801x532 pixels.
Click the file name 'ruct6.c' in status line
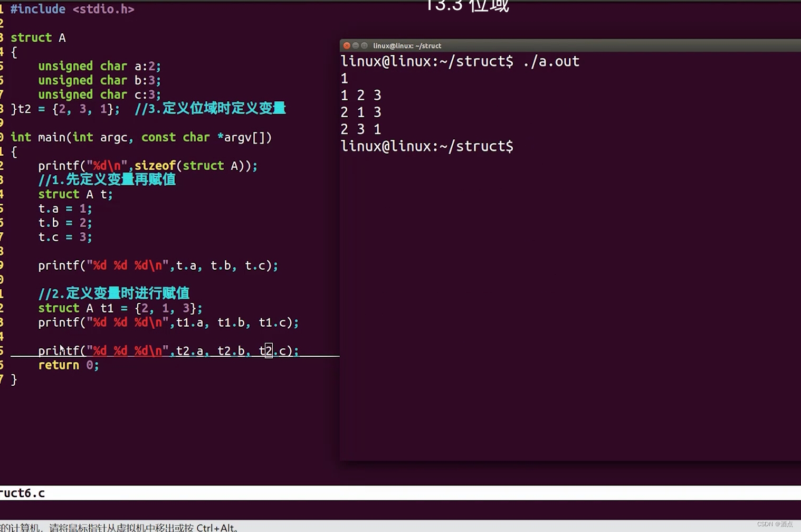22,493
